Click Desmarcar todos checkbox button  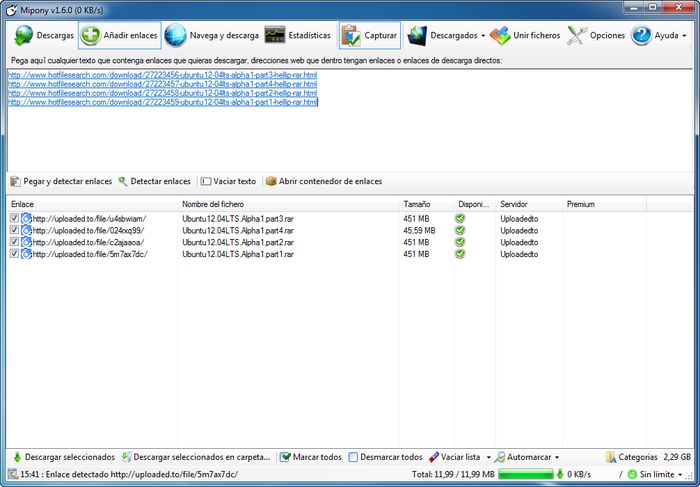pos(385,457)
